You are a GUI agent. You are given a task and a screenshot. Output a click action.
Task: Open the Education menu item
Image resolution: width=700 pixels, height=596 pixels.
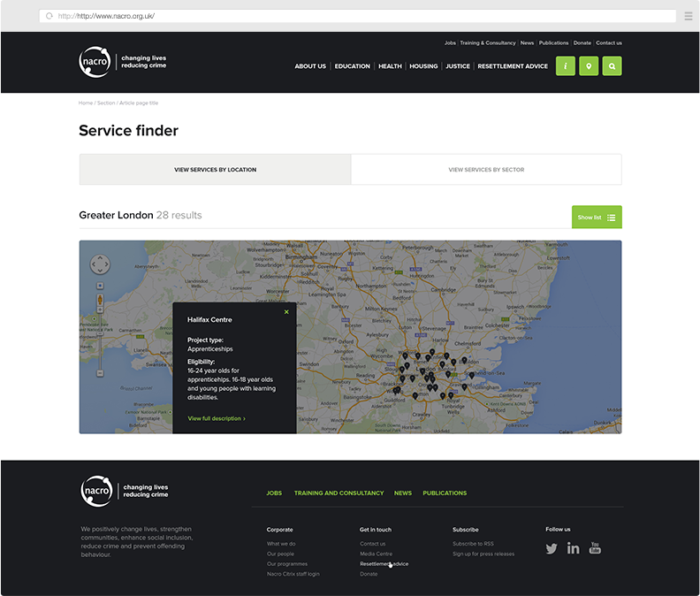353,66
